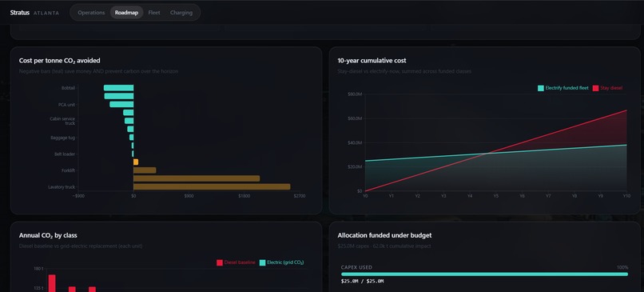Screen dimensions: 644x292
Task: Click the 'Allocation funded under budget' title
Action: [384, 235]
